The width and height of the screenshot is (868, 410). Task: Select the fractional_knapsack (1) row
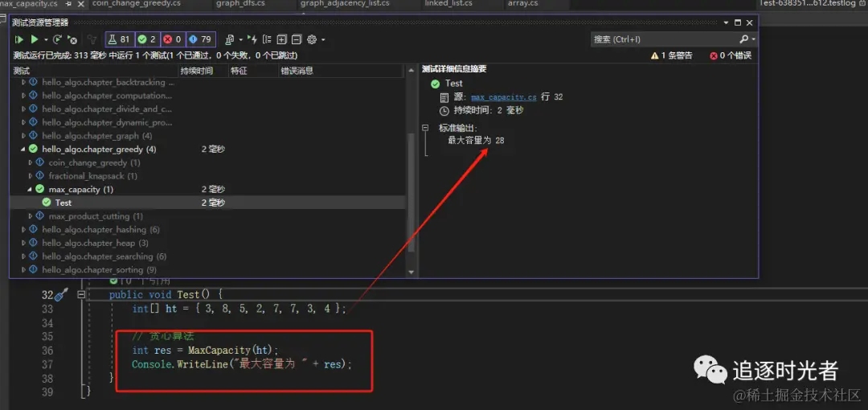[x=207, y=176]
